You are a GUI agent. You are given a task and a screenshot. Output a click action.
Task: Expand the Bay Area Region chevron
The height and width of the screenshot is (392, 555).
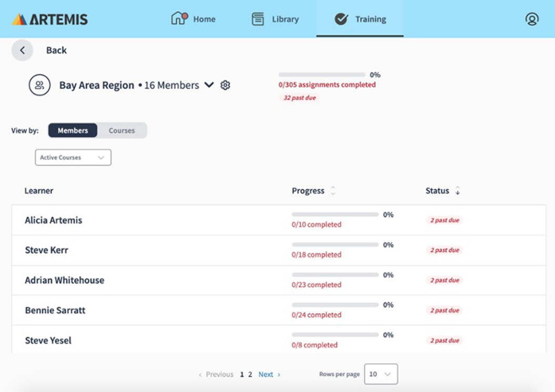[209, 85]
